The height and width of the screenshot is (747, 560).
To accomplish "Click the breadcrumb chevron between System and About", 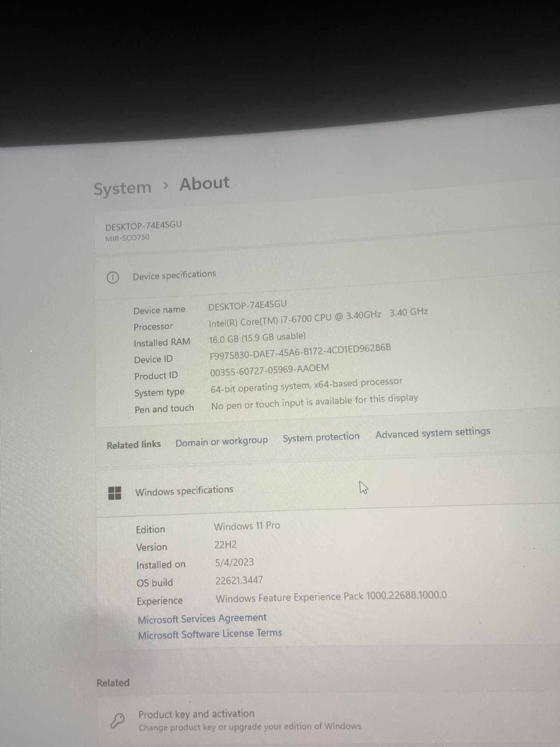I will click(x=166, y=186).
